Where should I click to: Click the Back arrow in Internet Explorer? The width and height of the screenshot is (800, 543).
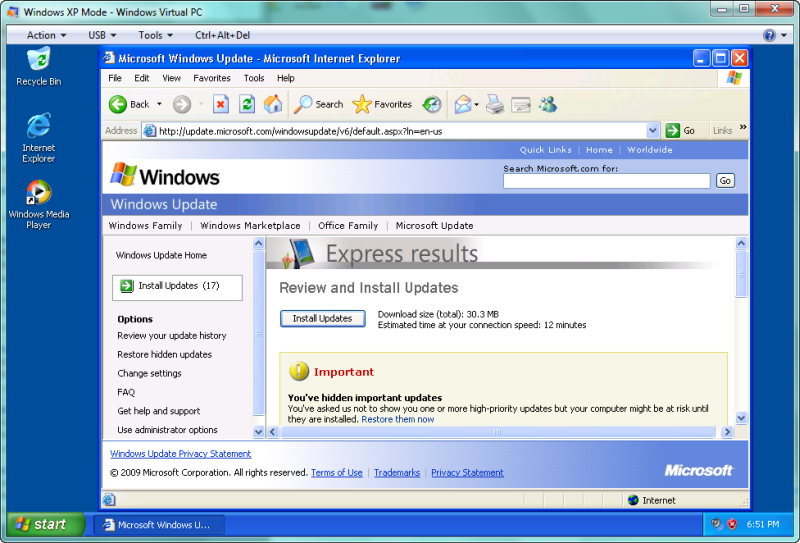coord(118,104)
